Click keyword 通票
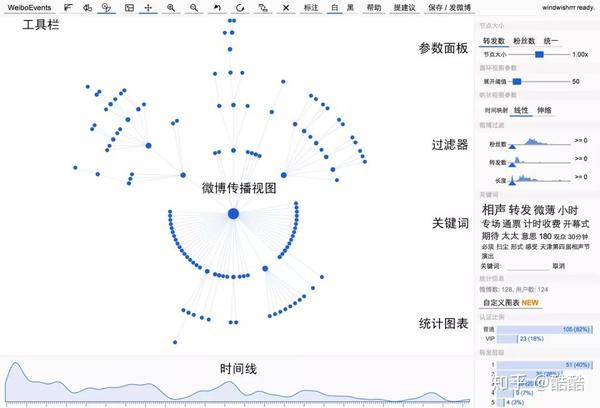Screen dimensions: 600x408 pyautogui.click(x=511, y=224)
